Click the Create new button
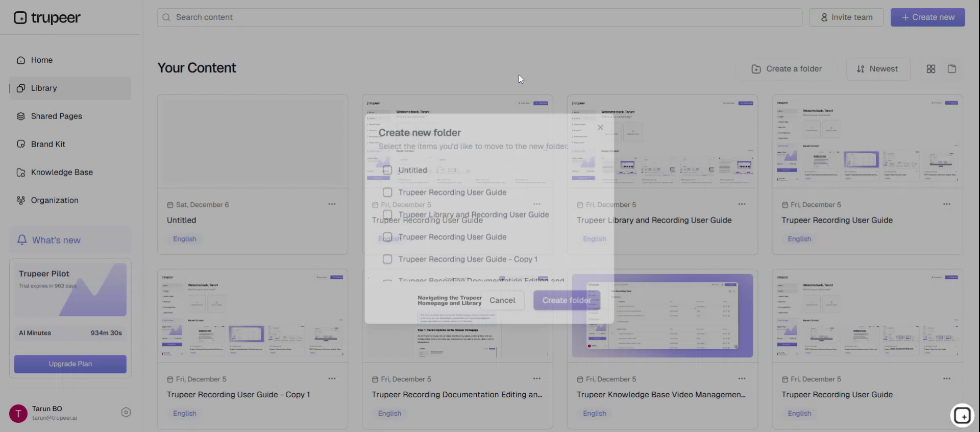Screen dimensions: 980x432 (x=928, y=17)
